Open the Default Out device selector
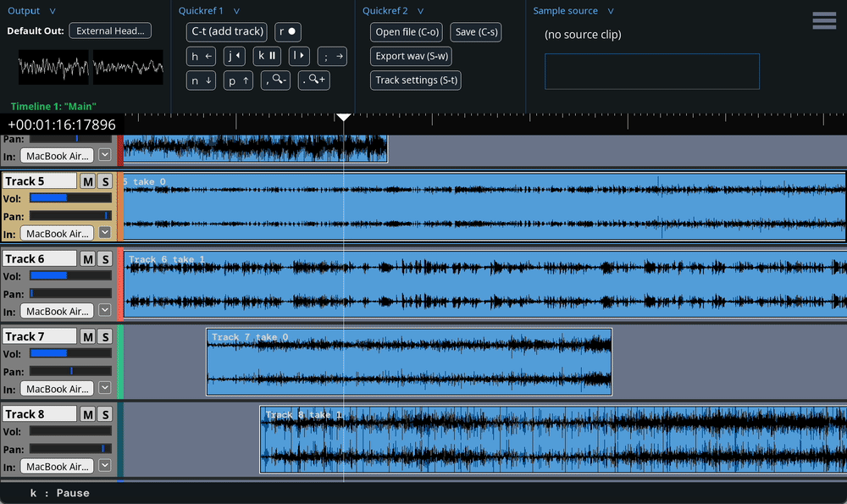Screen dimensions: 847x504 110,31
